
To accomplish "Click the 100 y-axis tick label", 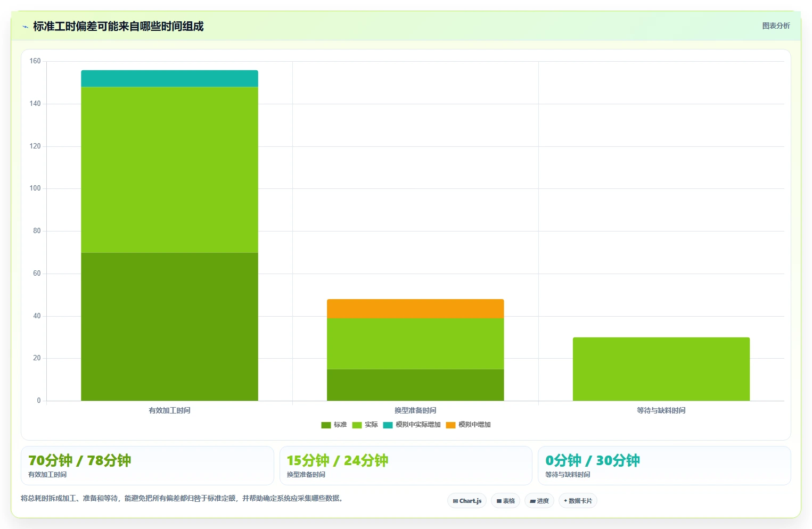I will click(x=35, y=188).
